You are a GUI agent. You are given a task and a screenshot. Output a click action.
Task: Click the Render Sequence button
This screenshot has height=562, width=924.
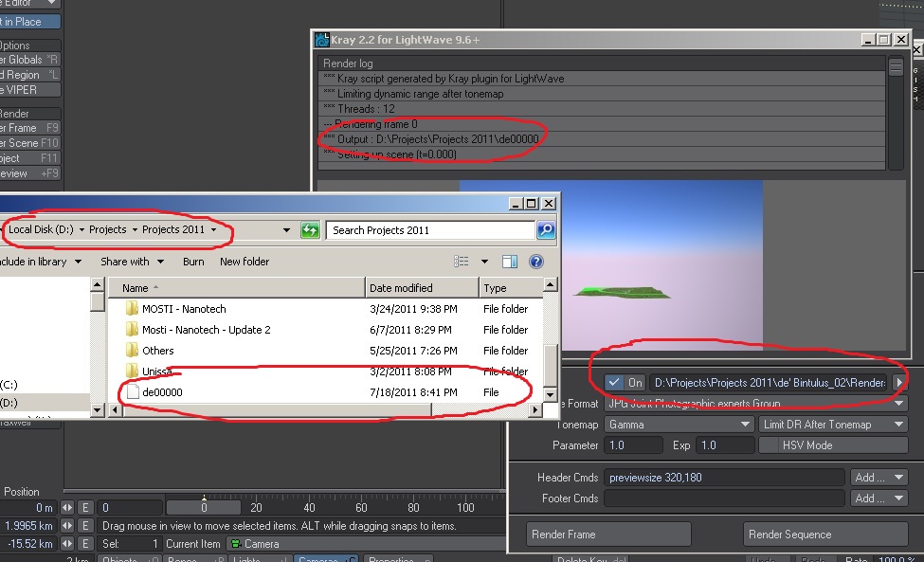824,535
